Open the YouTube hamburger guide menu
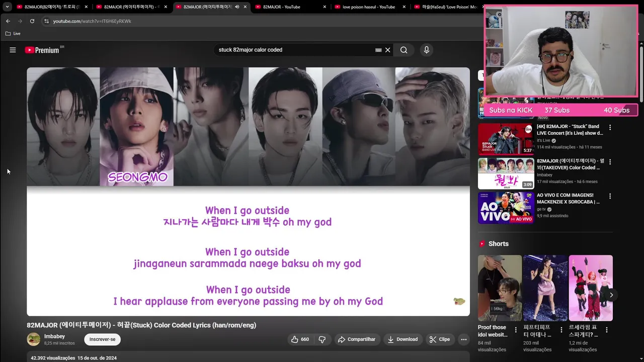 (x=13, y=50)
